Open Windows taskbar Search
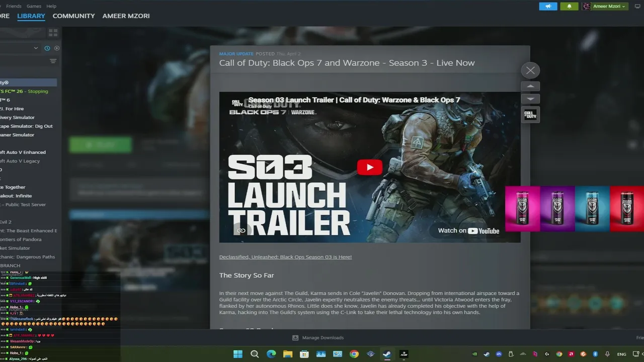 pyautogui.click(x=255, y=354)
